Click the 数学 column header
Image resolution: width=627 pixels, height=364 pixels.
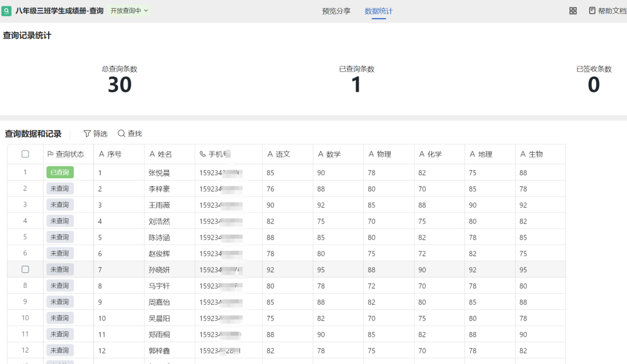[333, 154]
